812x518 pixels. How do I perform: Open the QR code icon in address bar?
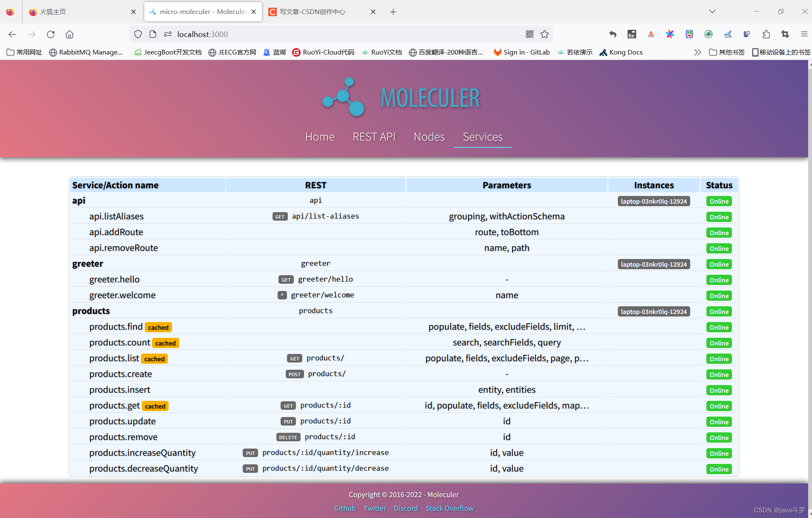[530, 34]
